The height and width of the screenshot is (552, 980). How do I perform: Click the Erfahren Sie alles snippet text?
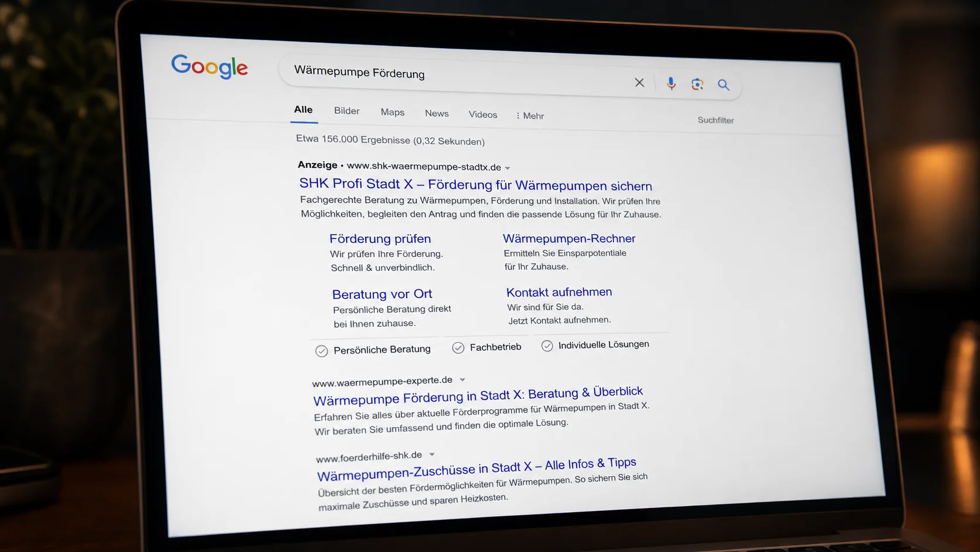(x=482, y=419)
